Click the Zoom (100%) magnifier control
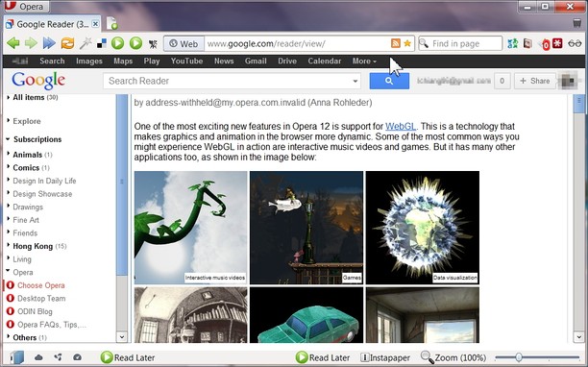The image size is (588, 367). [x=453, y=357]
